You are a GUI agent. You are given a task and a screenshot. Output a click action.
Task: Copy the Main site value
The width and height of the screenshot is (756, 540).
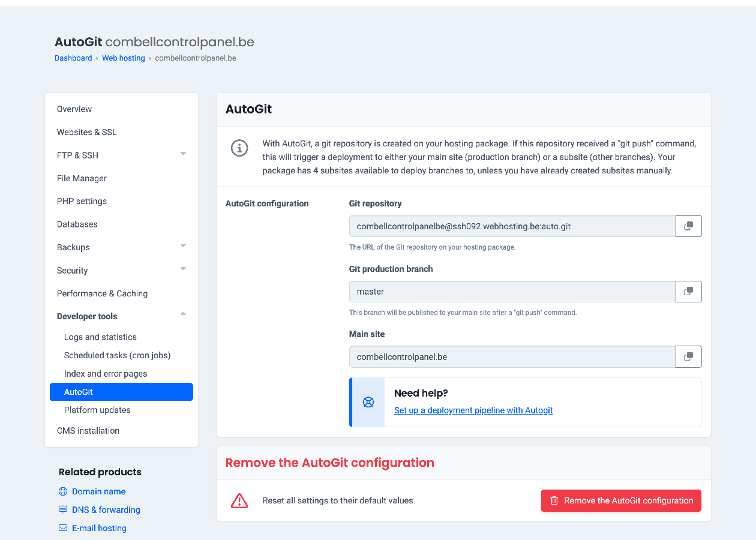[689, 356]
